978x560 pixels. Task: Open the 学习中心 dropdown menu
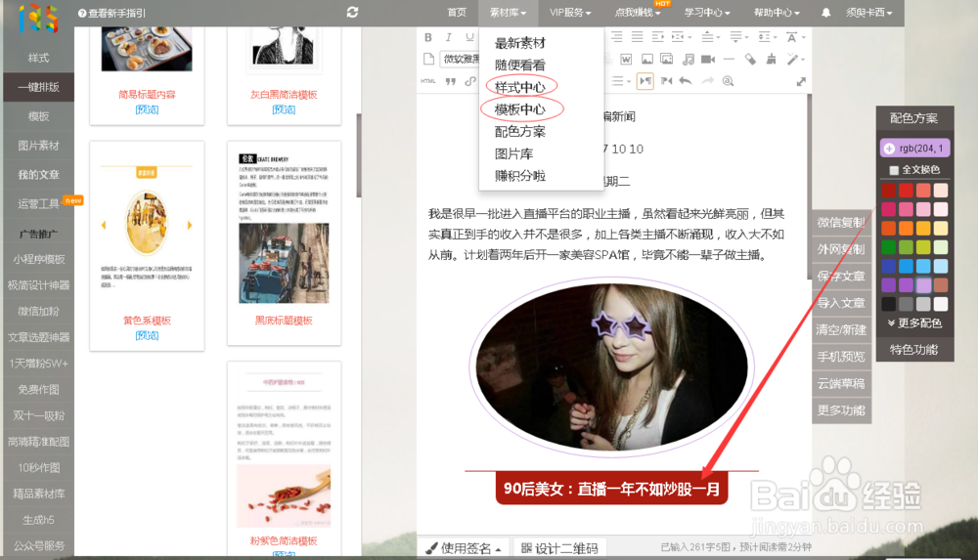click(x=707, y=13)
